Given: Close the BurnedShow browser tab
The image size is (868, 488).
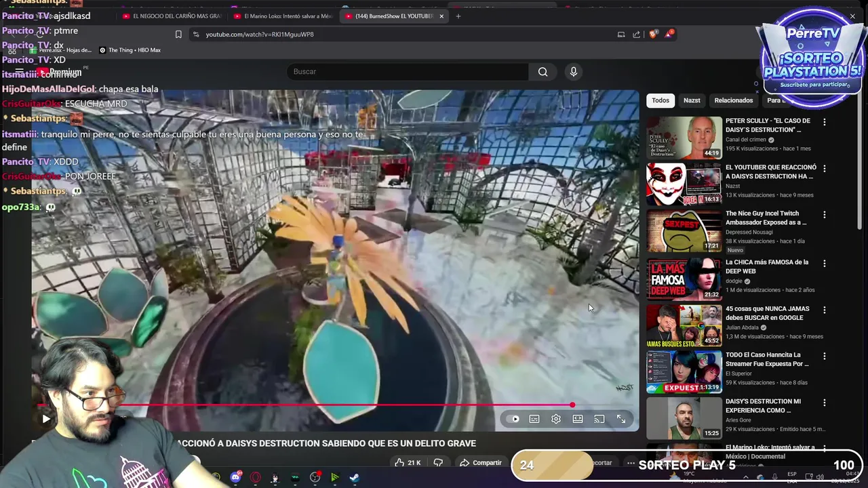Looking at the screenshot, I should coord(441,16).
